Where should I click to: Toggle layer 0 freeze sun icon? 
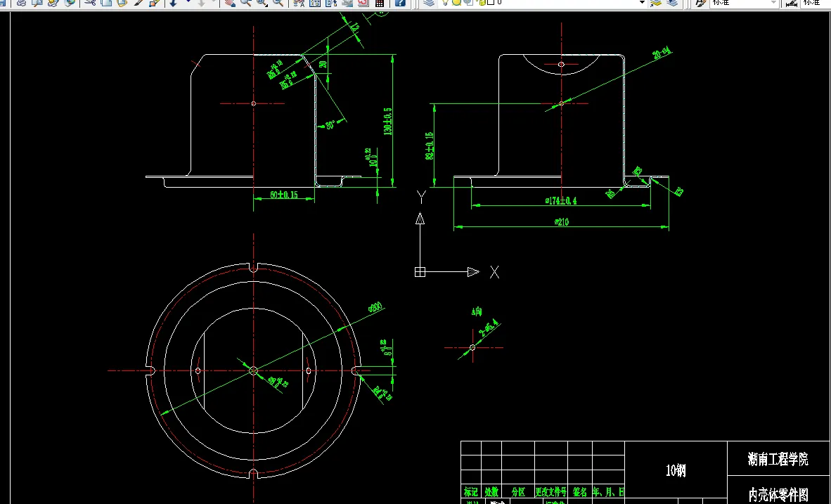click(456, 2)
